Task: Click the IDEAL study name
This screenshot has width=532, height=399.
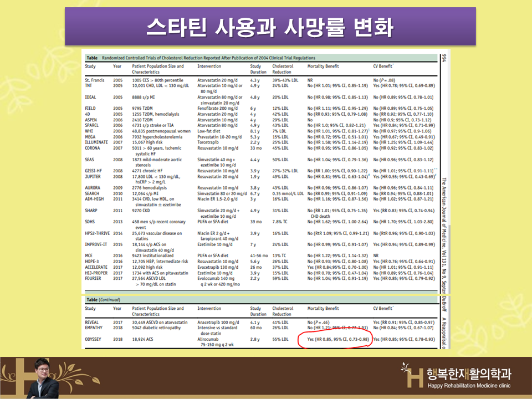Action: pos(90,98)
